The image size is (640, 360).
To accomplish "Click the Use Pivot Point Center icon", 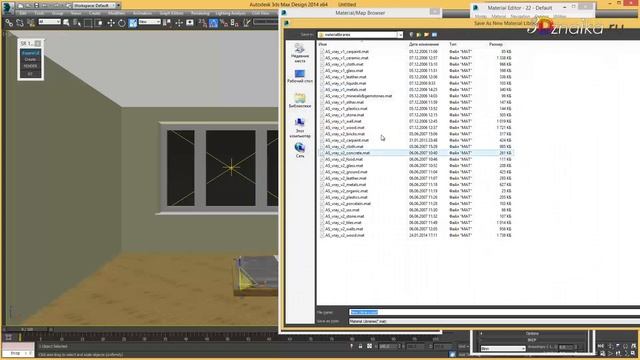I will [x=167, y=23].
